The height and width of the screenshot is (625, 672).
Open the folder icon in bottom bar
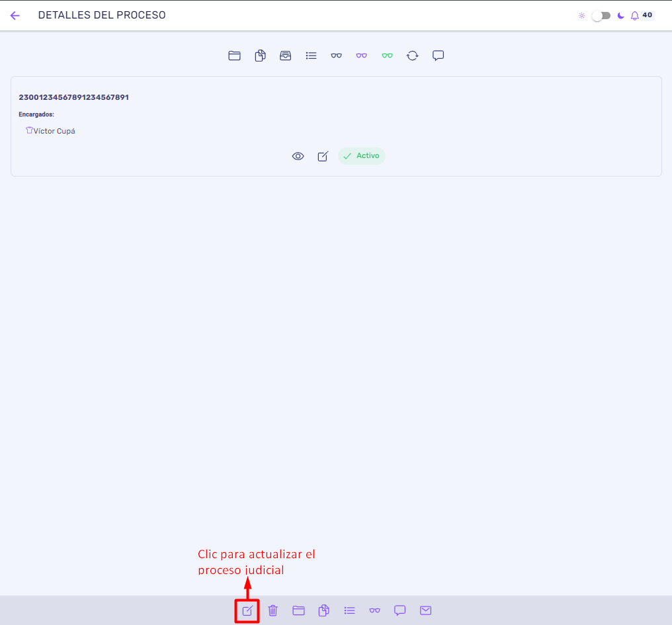(x=299, y=610)
